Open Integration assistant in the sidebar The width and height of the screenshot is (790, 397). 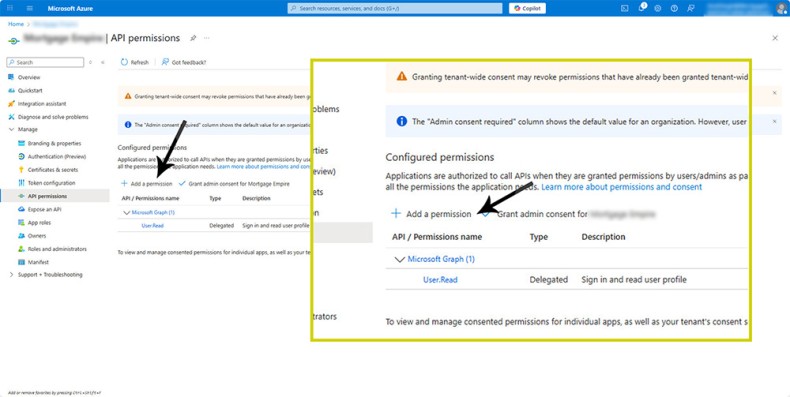tap(42, 104)
